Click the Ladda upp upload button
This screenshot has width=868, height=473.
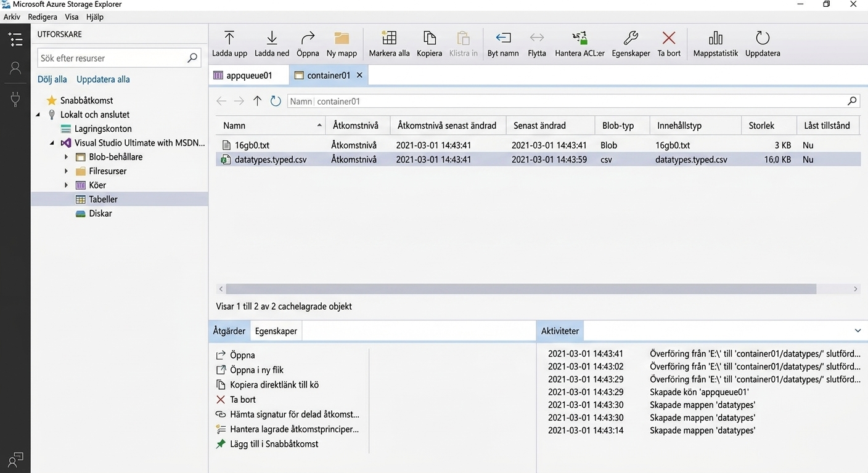229,44
